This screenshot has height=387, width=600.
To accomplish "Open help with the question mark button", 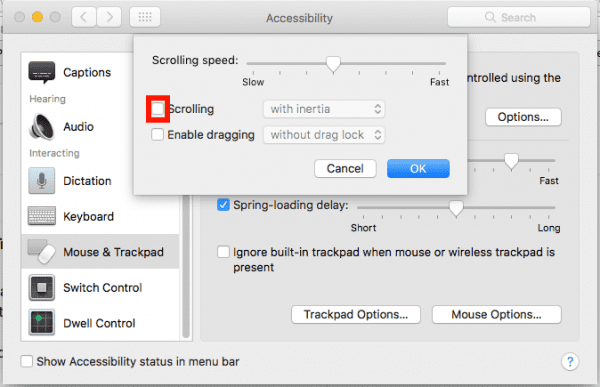I will (570, 361).
